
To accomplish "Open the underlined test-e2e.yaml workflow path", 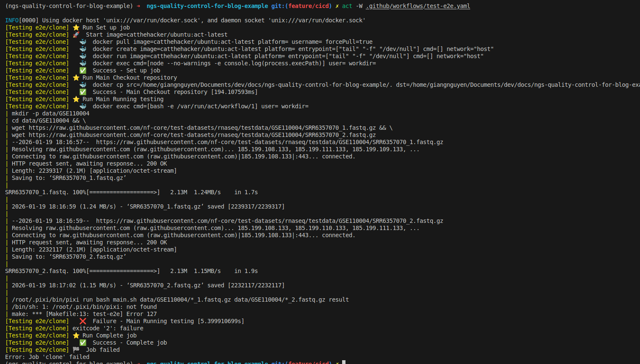I will 418,6.
